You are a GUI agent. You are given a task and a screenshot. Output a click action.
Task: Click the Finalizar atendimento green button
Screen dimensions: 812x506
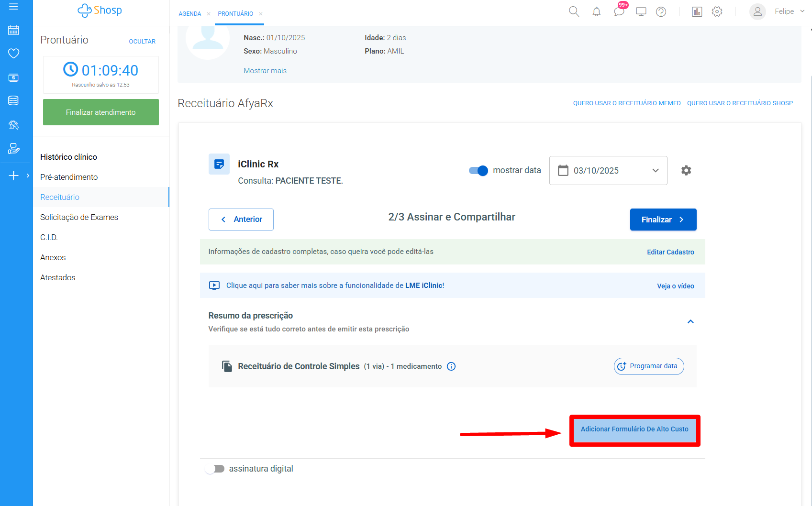click(x=100, y=112)
